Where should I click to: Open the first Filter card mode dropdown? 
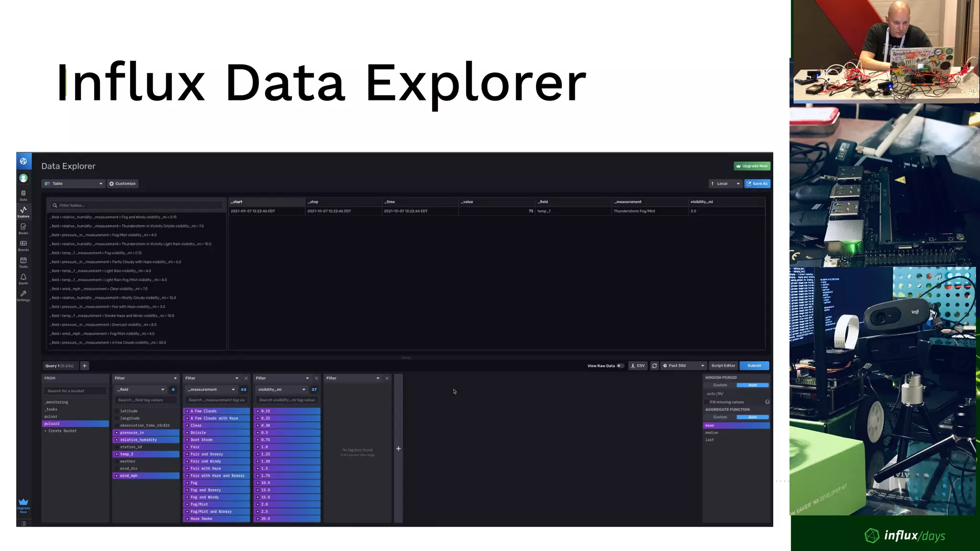pyautogui.click(x=145, y=378)
